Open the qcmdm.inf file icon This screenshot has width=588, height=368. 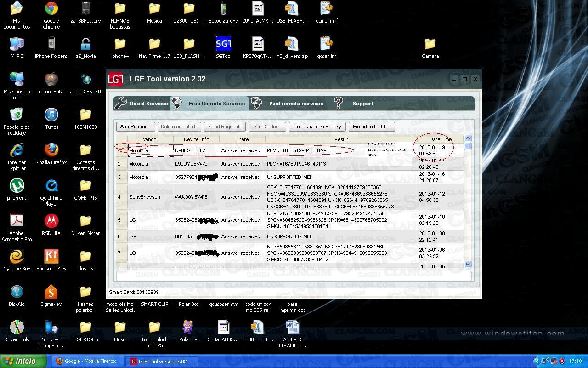(x=327, y=13)
